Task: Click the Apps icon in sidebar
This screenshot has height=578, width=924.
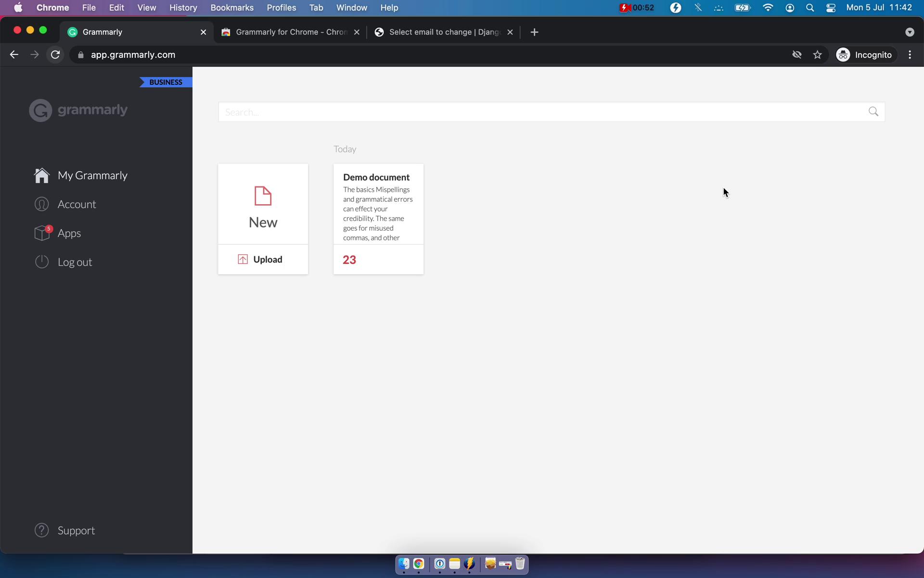Action: [x=42, y=233]
